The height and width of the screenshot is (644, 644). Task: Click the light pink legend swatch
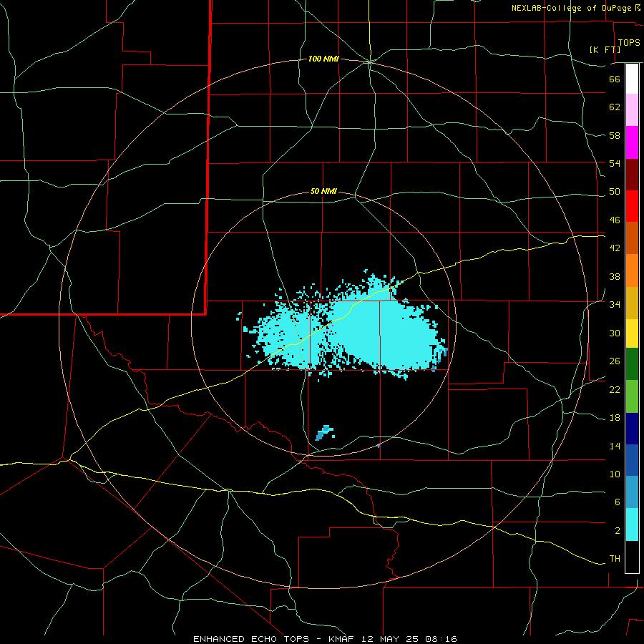(632, 110)
